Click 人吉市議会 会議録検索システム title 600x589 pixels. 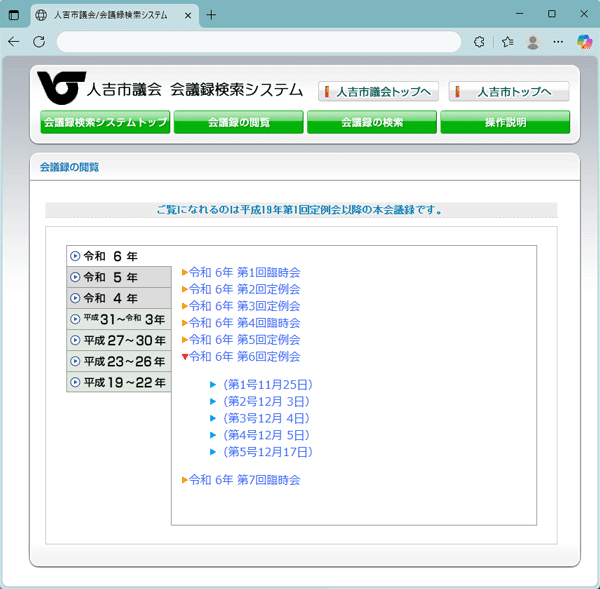195,90
